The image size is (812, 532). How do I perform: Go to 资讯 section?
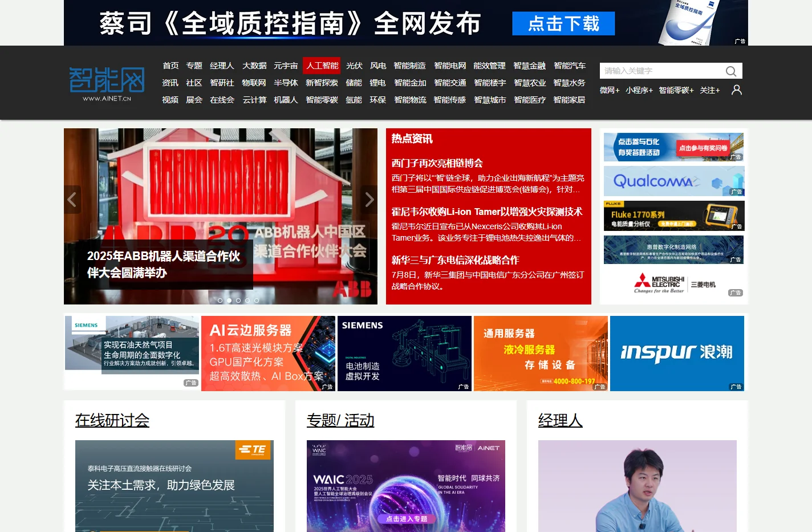pyautogui.click(x=170, y=83)
